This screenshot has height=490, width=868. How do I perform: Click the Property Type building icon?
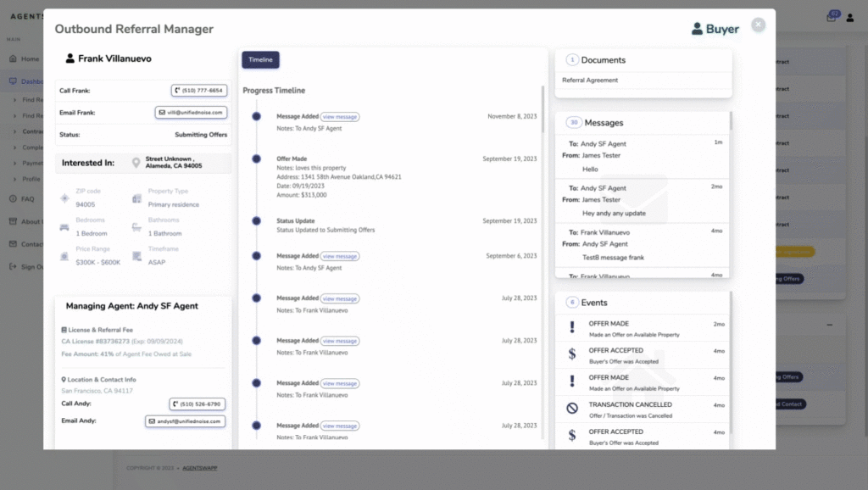tap(136, 198)
